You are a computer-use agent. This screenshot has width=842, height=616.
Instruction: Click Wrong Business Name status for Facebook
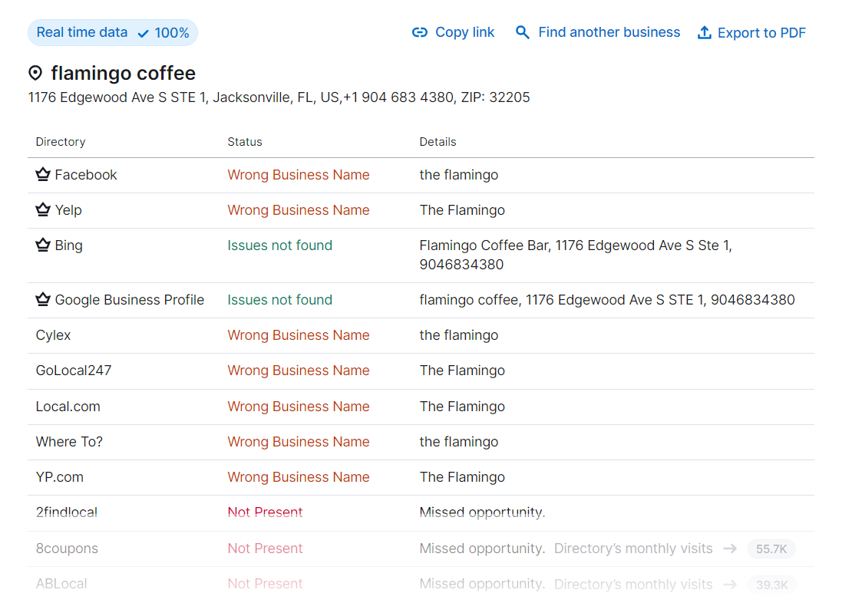(x=299, y=175)
